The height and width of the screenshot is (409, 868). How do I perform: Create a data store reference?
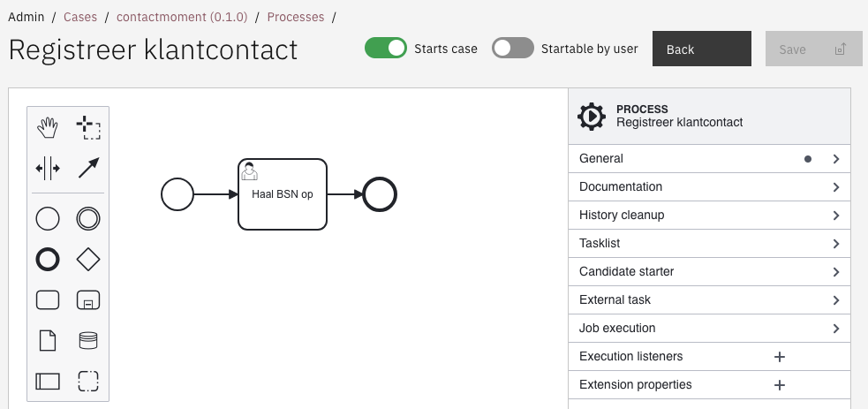coord(88,340)
